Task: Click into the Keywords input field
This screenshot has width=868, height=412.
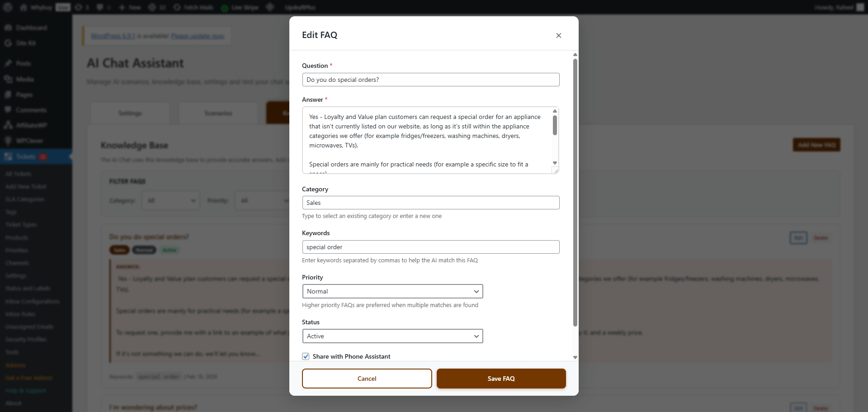Action: (x=430, y=247)
